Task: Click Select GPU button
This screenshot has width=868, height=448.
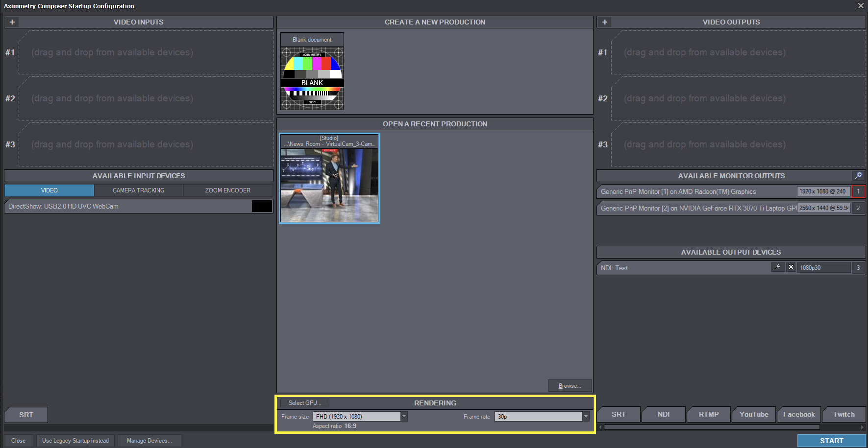Action: [305, 403]
